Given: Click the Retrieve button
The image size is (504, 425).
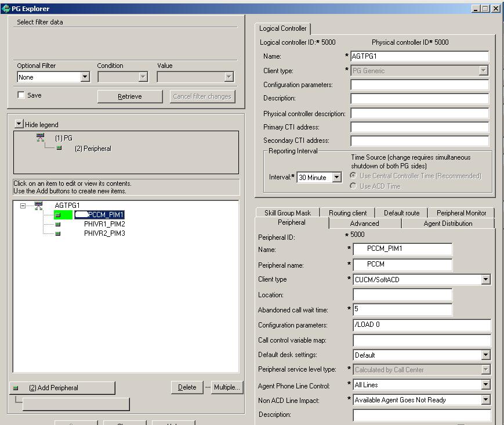Looking at the screenshot, I should pyautogui.click(x=130, y=96).
